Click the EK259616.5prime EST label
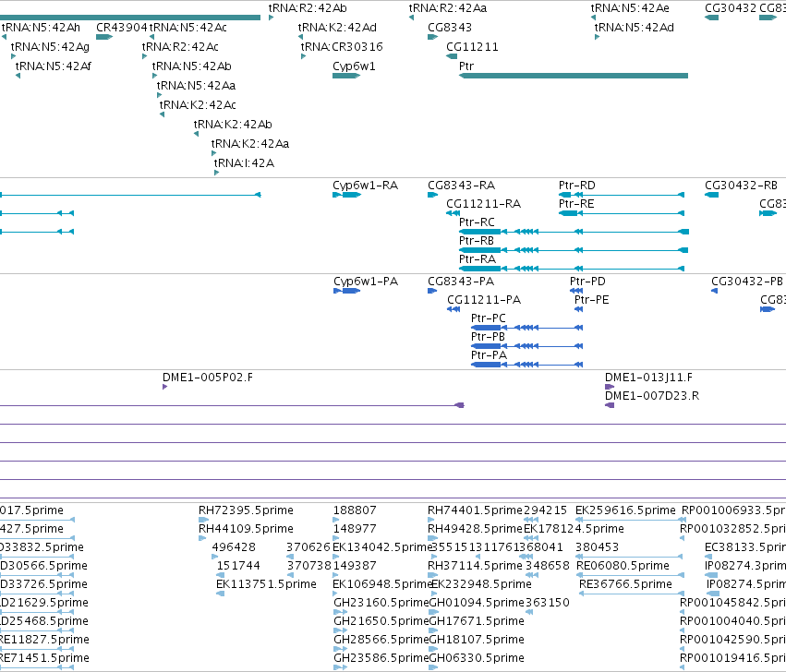Image resolution: width=786 pixels, height=672 pixels. click(x=625, y=510)
